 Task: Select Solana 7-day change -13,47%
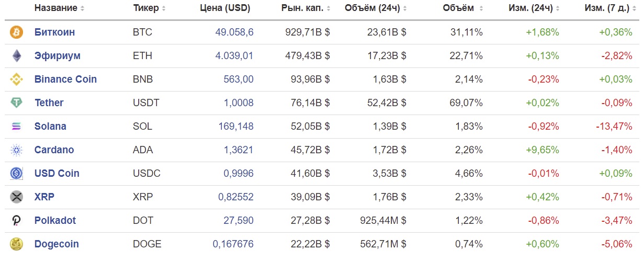(614, 127)
